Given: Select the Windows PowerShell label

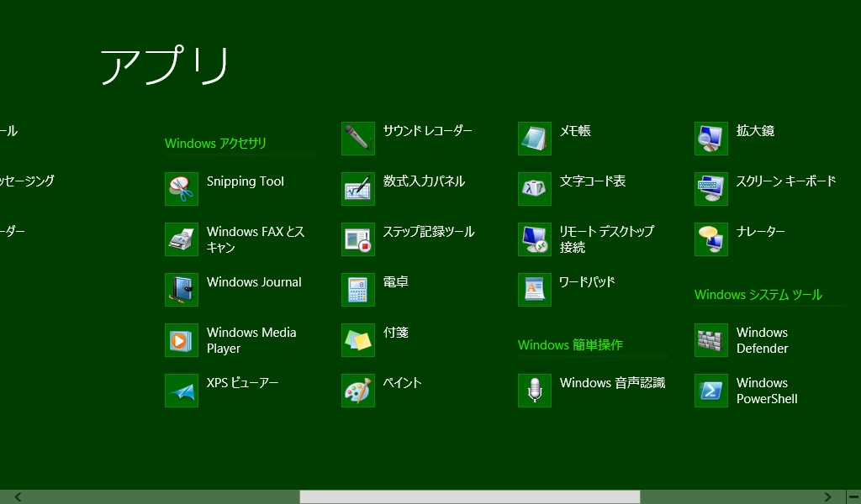Looking at the screenshot, I should tap(767, 391).
